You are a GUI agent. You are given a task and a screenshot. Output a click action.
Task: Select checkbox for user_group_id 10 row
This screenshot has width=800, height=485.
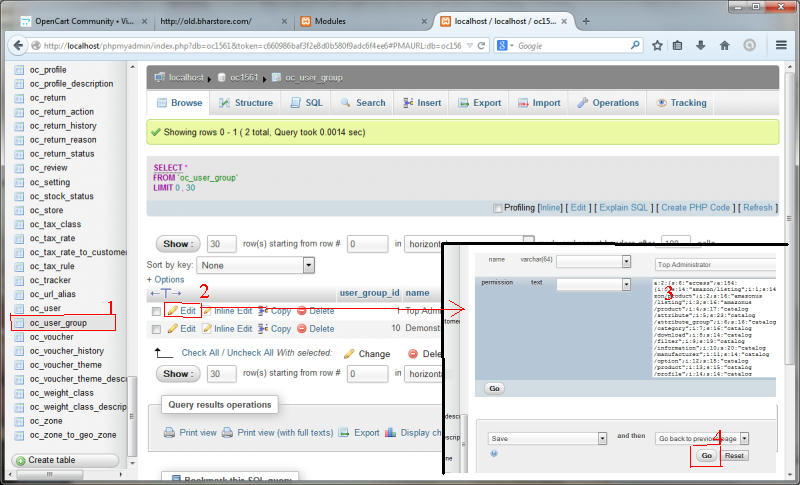point(156,329)
